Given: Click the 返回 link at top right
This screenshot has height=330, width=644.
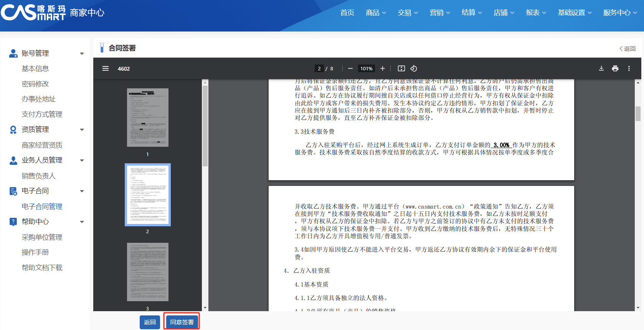Looking at the screenshot, I should 627,48.
